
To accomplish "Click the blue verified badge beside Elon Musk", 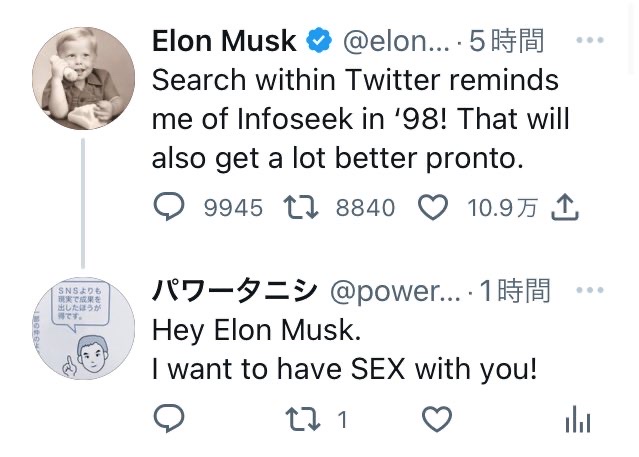I will (x=319, y=42).
